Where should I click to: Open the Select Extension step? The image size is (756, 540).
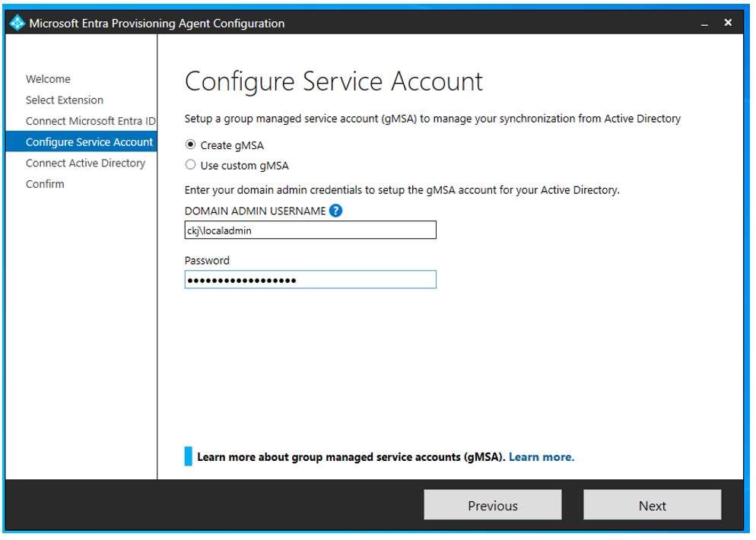(x=65, y=100)
